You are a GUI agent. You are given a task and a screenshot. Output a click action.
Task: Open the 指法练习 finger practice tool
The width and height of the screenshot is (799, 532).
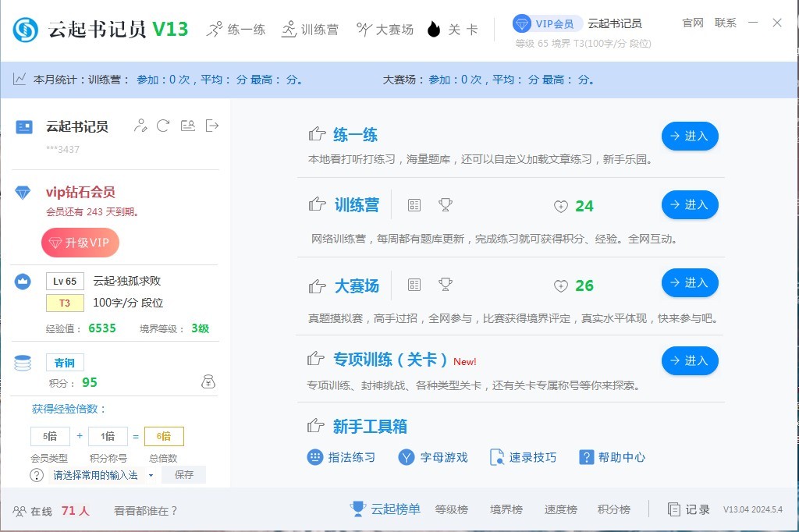342,457
